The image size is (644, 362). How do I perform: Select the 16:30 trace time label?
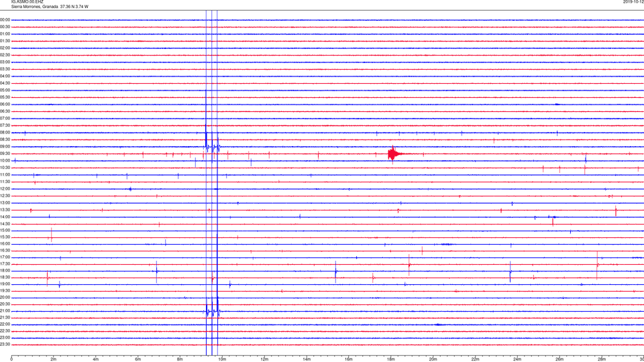5,250
